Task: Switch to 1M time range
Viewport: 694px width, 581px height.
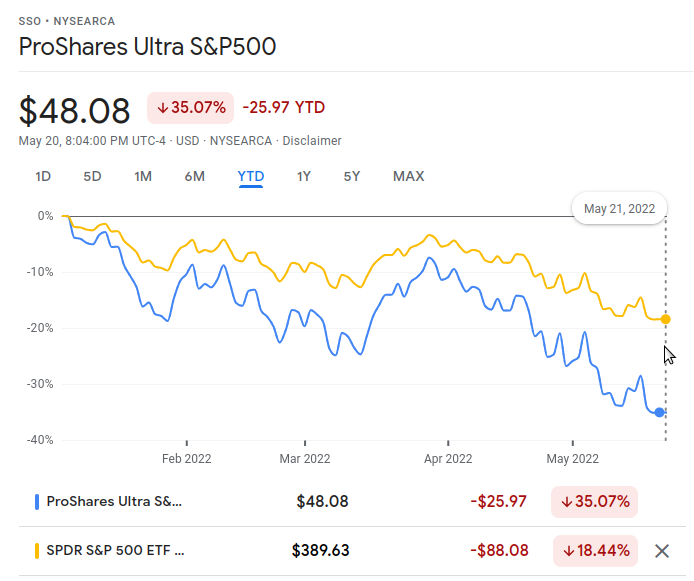Action: [143, 177]
